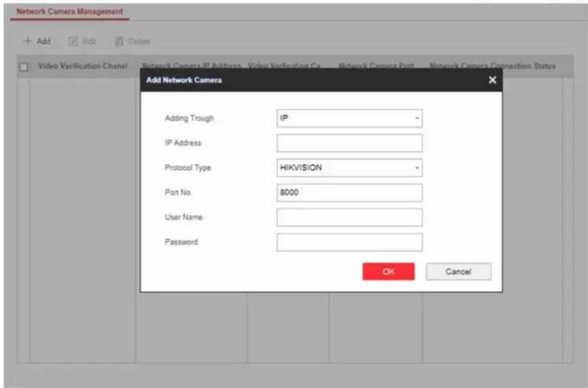Close the Add Network Camera dialog

point(492,80)
